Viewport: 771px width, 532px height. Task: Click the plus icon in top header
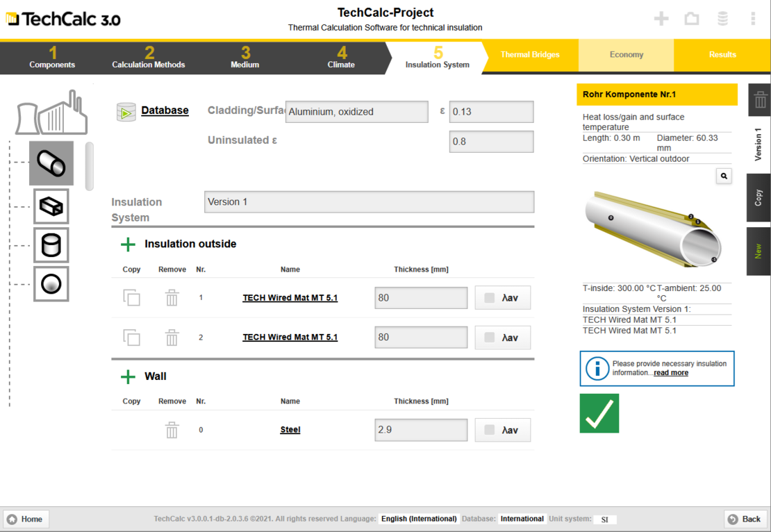coord(661,19)
